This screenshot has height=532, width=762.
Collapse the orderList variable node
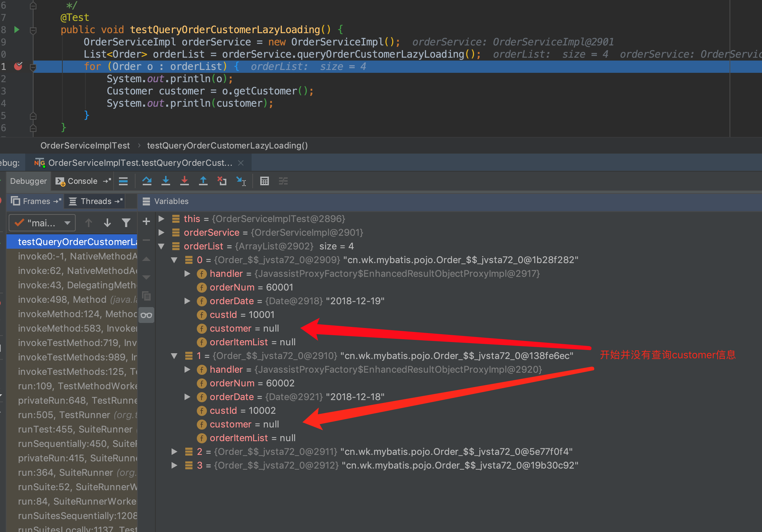[x=161, y=246]
